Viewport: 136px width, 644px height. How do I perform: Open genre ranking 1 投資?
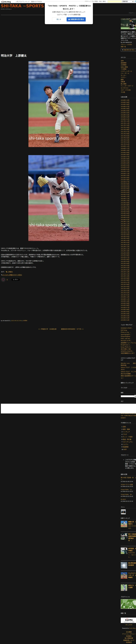point(124,427)
